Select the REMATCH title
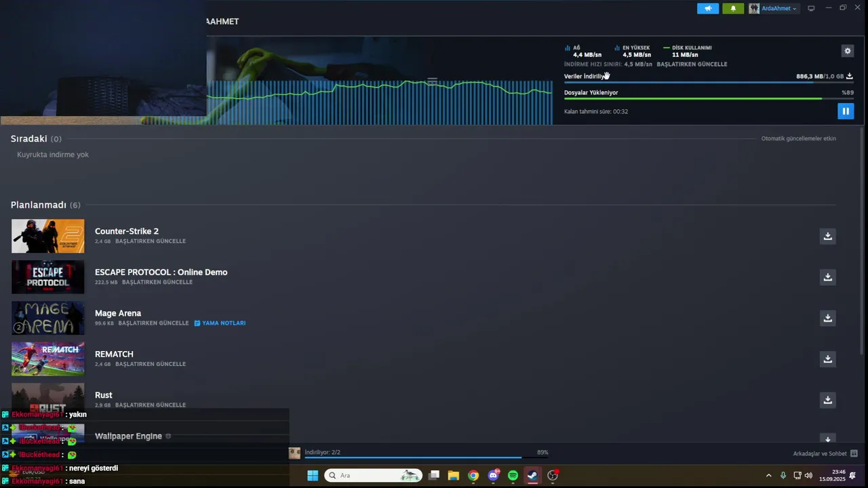Screen dimensions: 868x488 114,354
